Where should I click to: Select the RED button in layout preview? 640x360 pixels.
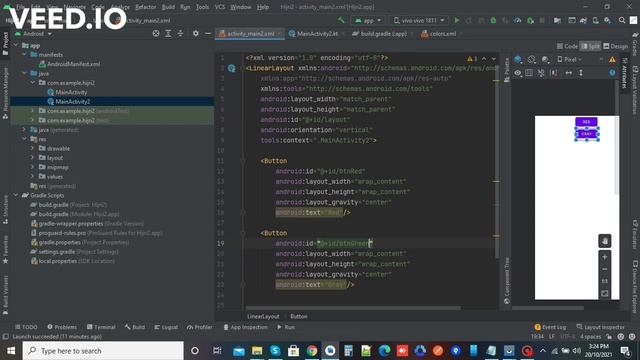(x=586, y=122)
